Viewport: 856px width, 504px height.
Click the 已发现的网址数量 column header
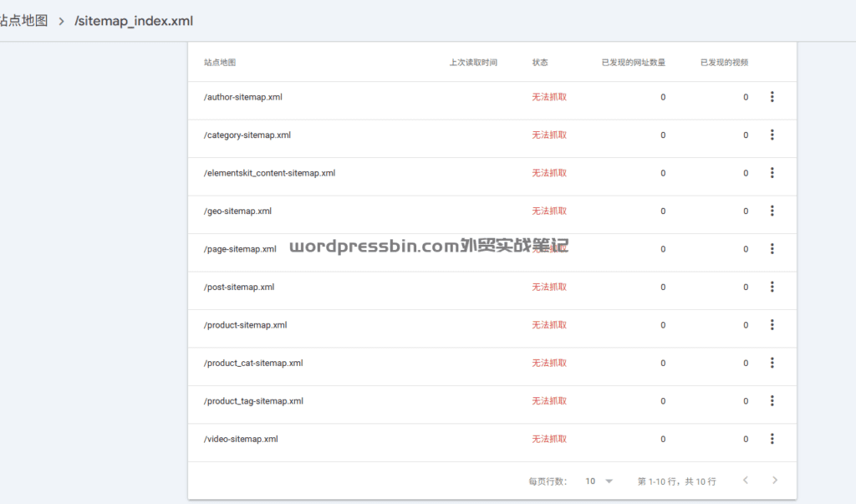pos(633,63)
